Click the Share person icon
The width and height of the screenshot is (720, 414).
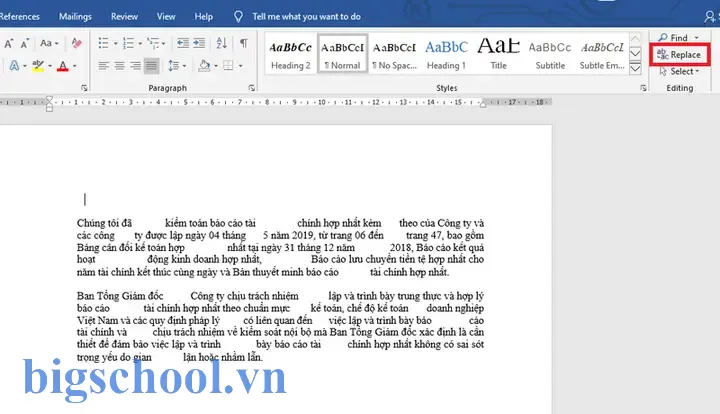coord(709,17)
